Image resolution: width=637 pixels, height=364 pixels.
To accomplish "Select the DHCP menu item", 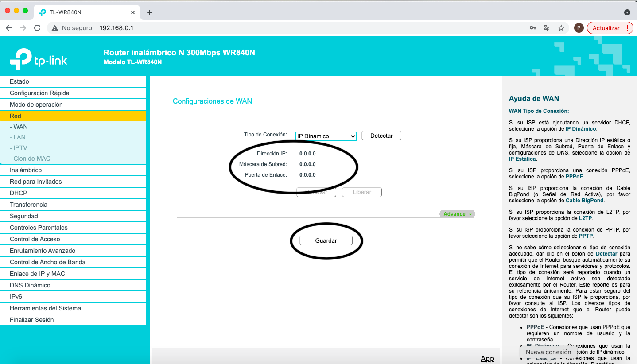I will [x=19, y=193].
